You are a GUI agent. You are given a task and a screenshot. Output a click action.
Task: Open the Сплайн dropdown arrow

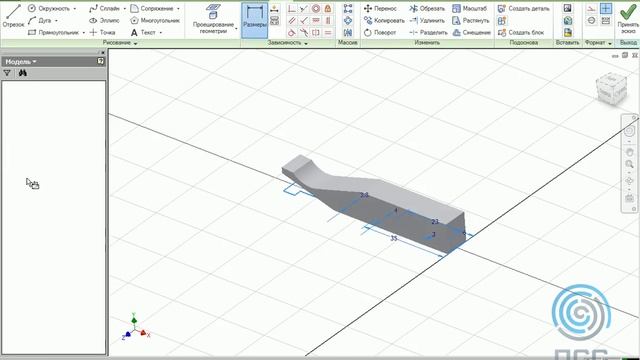124,9
